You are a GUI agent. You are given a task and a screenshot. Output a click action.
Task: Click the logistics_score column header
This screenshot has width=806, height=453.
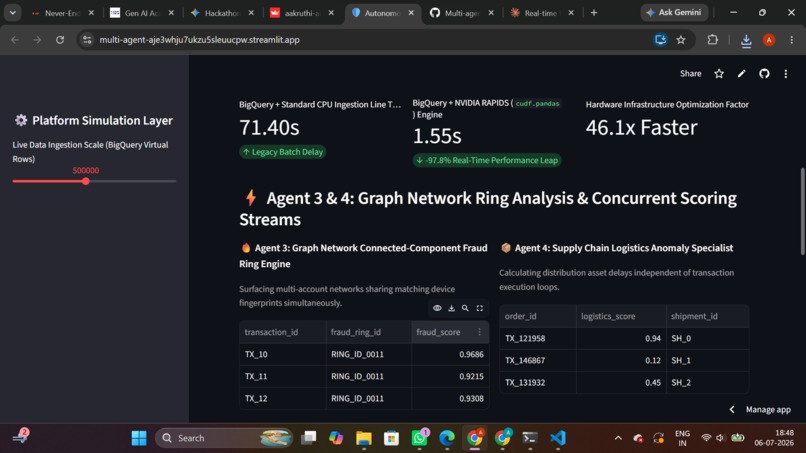pos(621,316)
